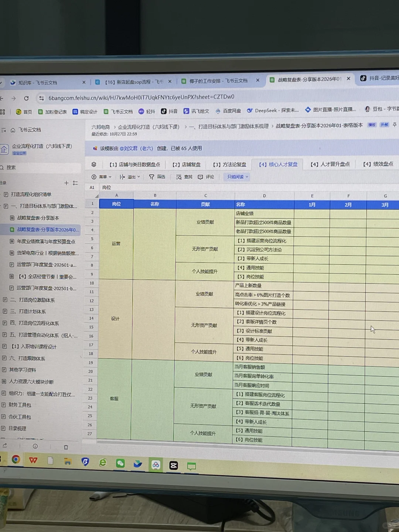Screen dimensions: 399x532
Task: Open 战略复盘表-分享版本 tree item
Action: pos(38,218)
